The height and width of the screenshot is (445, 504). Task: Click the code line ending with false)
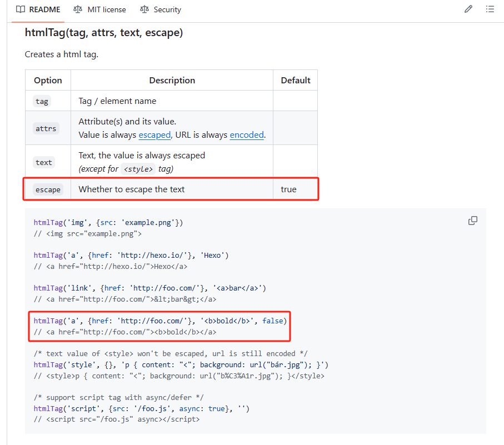(160, 321)
